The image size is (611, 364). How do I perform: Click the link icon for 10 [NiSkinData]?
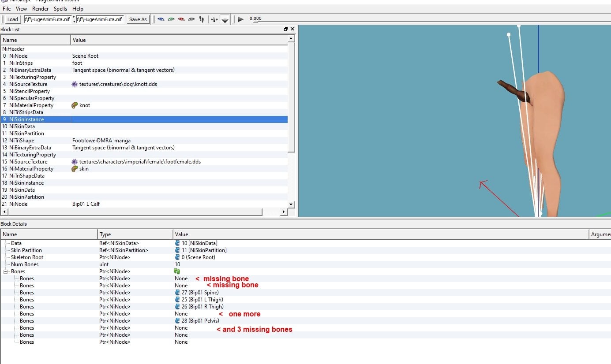(177, 243)
